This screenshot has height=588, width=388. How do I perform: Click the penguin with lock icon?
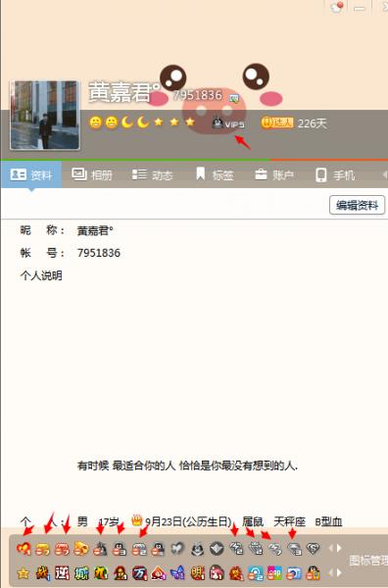coord(313,573)
